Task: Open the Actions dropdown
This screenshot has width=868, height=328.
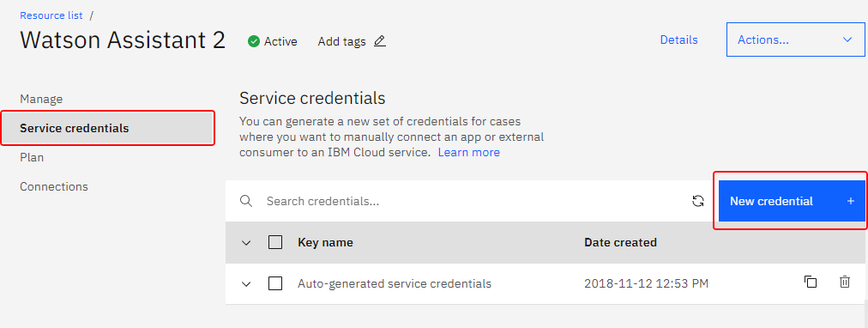Action: point(795,39)
